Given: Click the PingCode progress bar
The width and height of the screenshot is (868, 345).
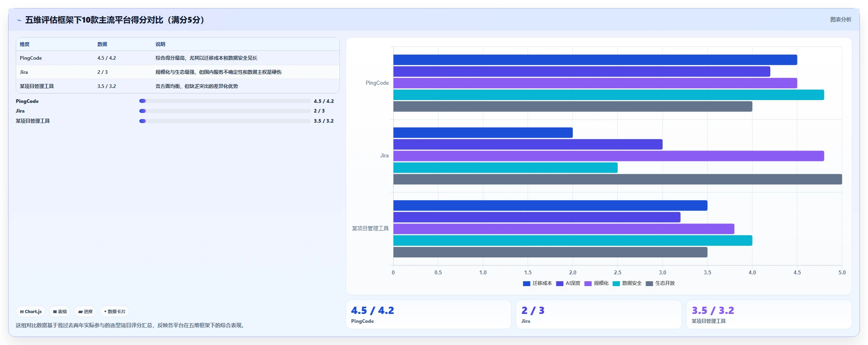Looking at the screenshot, I should point(225,101).
